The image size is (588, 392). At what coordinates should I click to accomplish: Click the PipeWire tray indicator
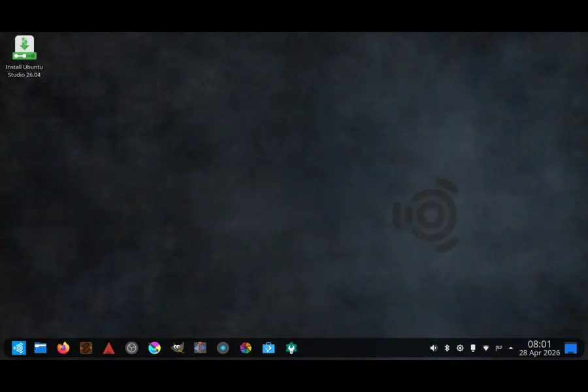498,348
